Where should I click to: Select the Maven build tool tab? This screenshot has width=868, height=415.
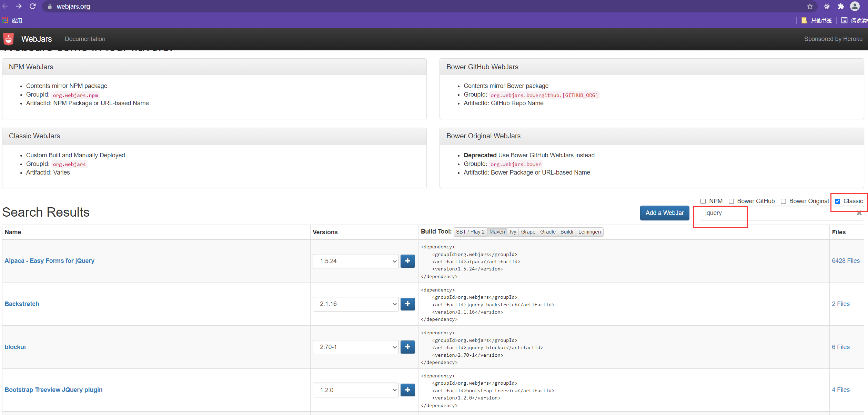[x=497, y=232]
